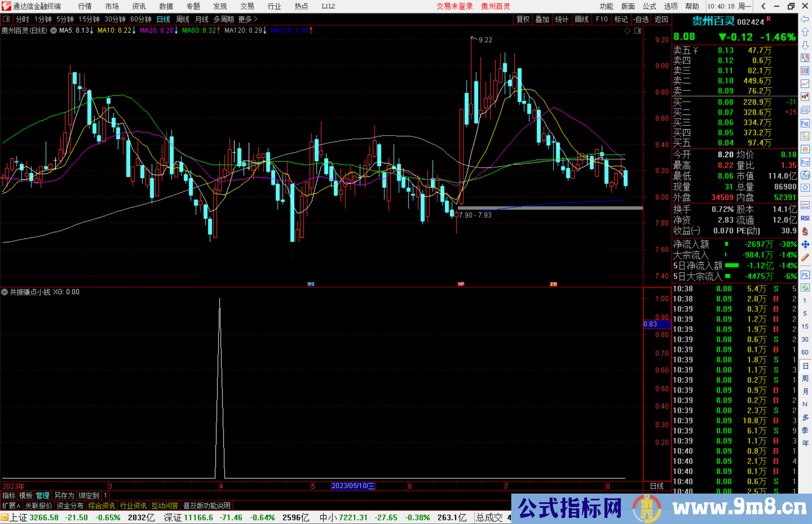Toggle the 共振赚点小钱 indicator circle button
This screenshot has height=524, width=812.
(x=5, y=292)
